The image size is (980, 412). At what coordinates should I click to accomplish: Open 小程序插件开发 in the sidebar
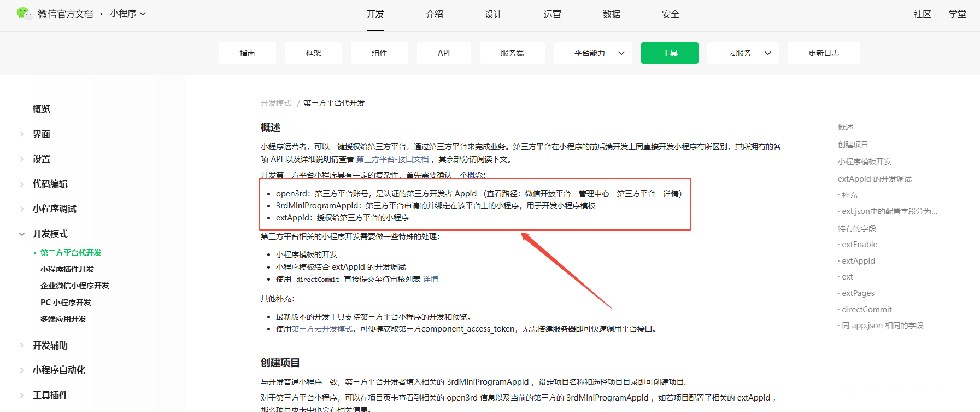click(x=67, y=269)
